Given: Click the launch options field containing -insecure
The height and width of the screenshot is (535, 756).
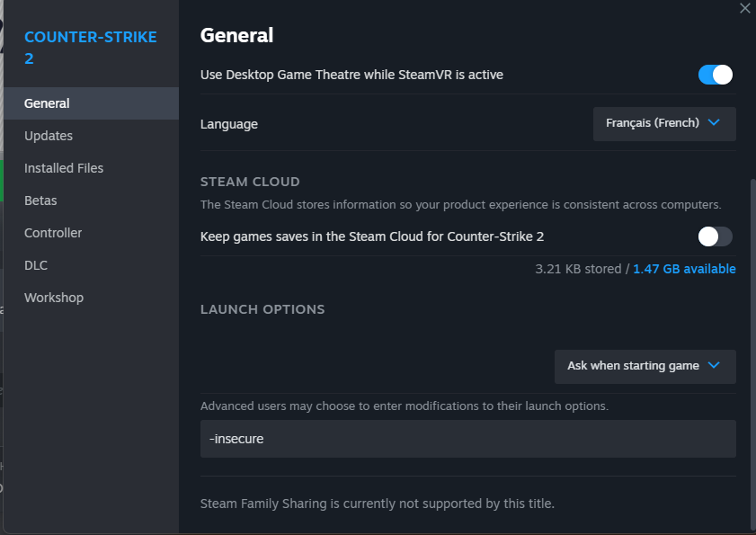Looking at the screenshot, I should (467, 439).
